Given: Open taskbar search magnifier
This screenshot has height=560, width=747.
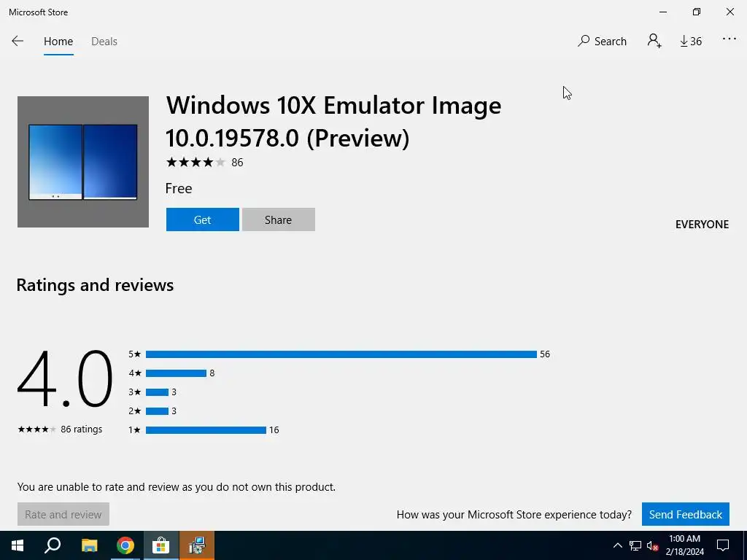Looking at the screenshot, I should tap(53, 545).
